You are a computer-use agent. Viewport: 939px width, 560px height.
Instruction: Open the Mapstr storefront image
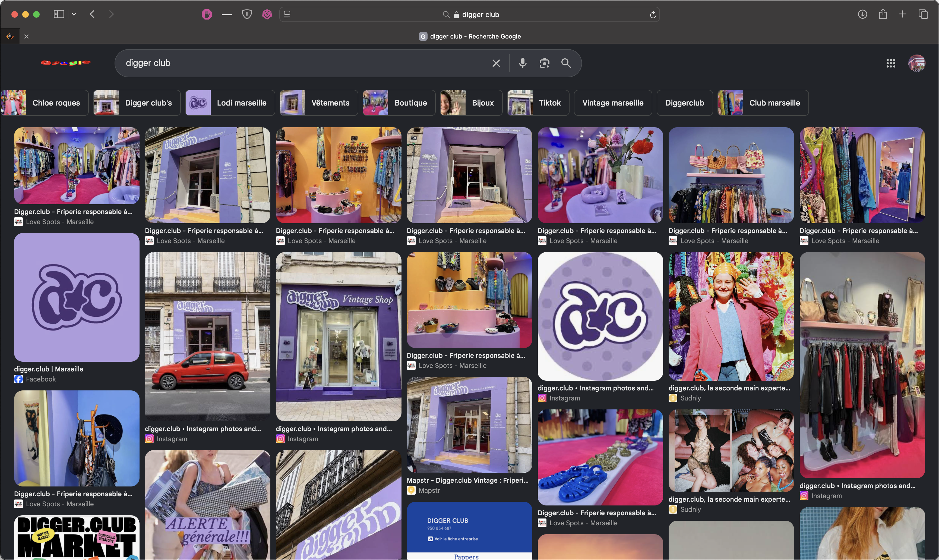[x=469, y=425]
